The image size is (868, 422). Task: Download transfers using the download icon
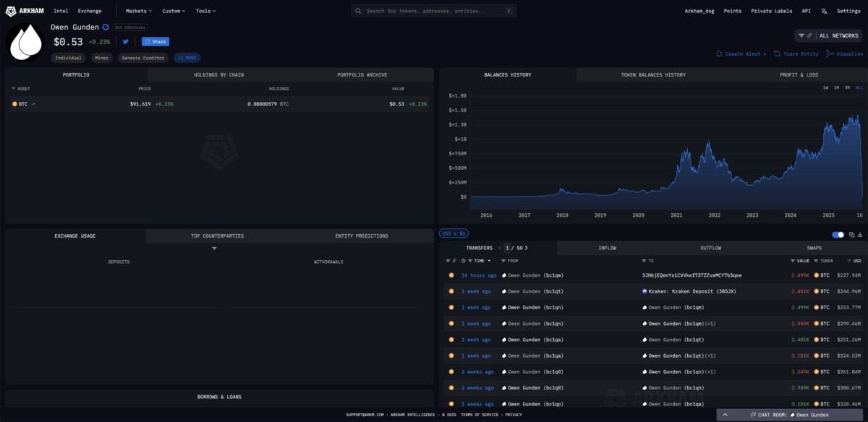[x=860, y=235]
